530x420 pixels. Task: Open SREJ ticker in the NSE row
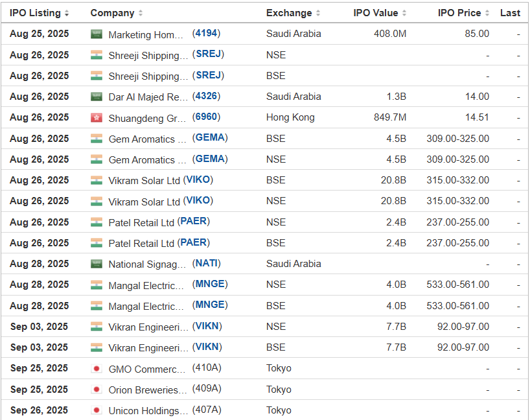coord(208,54)
